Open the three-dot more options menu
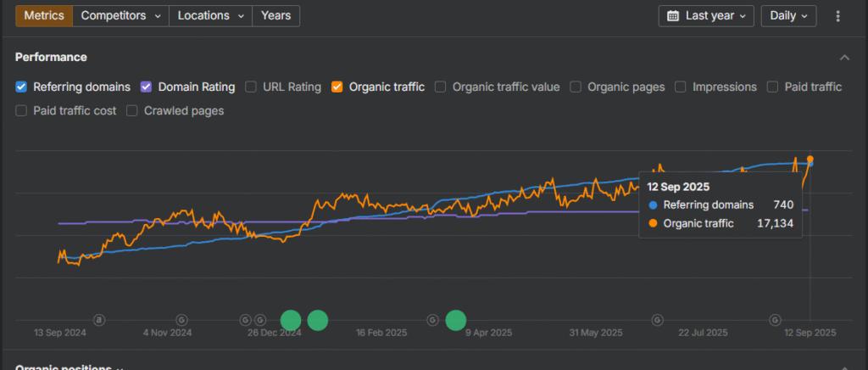The image size is (868, 370). click(837, 16)
